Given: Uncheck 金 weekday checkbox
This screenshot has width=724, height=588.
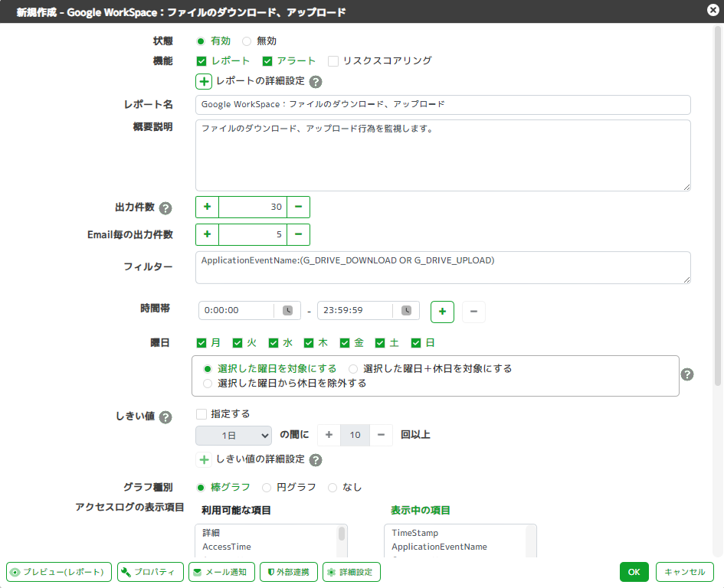Looking at the screenshot, I should tap(345, 343).
